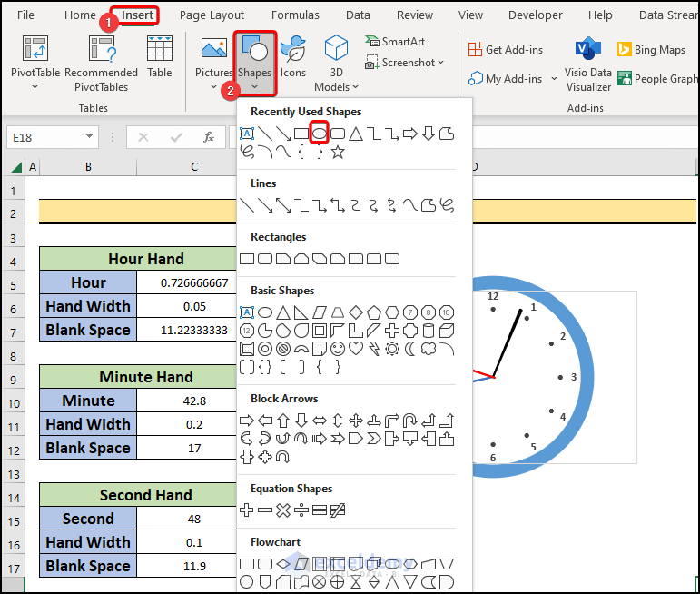Select the donut basic shape
700x594 pixels.
(265, 349)
